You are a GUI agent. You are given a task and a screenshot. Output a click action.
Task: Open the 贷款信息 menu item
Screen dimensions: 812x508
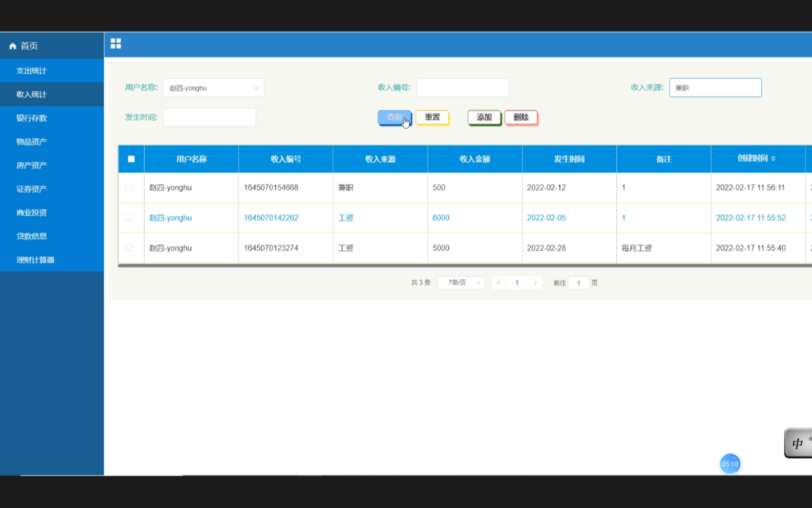click(x=52, y=236)
